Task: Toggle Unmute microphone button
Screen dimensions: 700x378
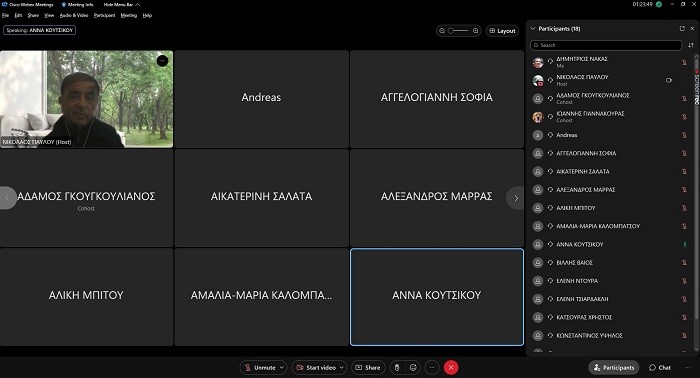Action: click(260, 367)
